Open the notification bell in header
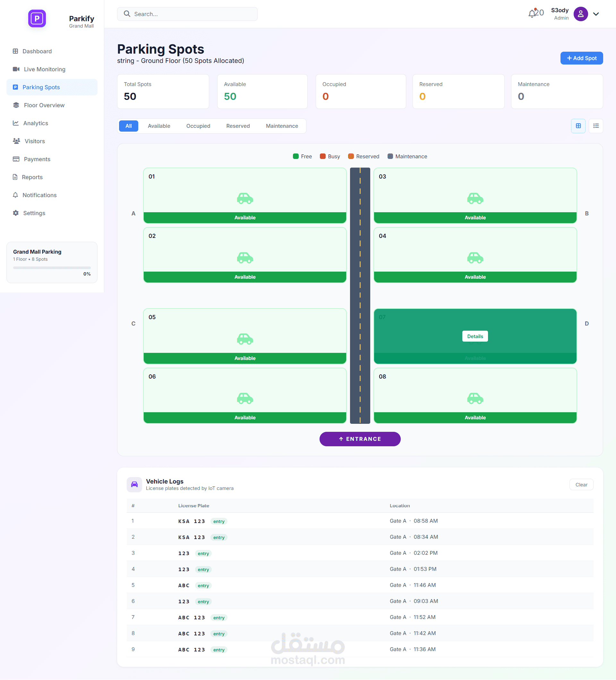Viewport: 616px width, 680px height. click(x=532, y=13)
